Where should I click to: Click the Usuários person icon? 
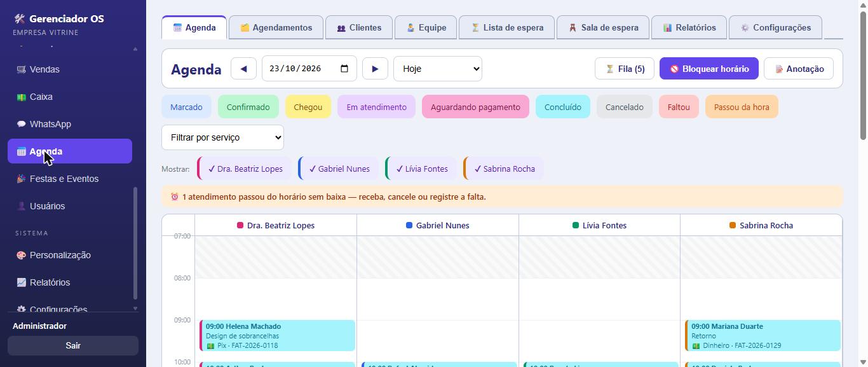[21, 206]
